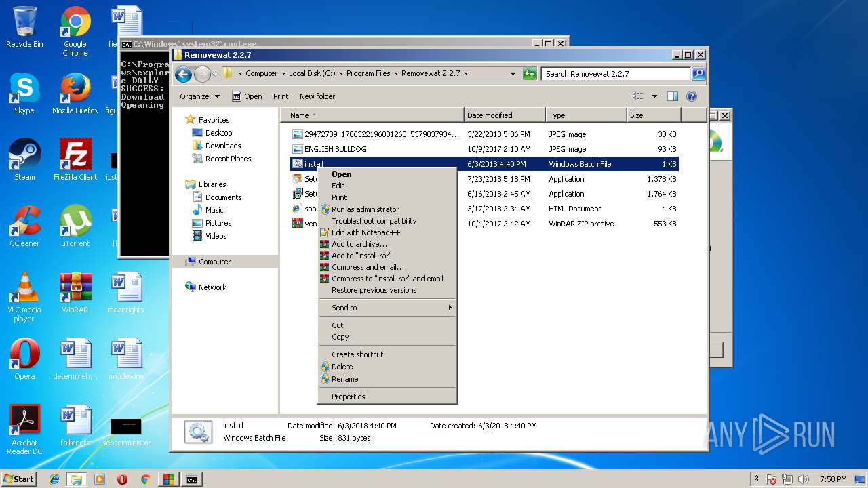Open the falllength Word document
The width and height of the screenshot is (868, 488).
coord(75,426)
